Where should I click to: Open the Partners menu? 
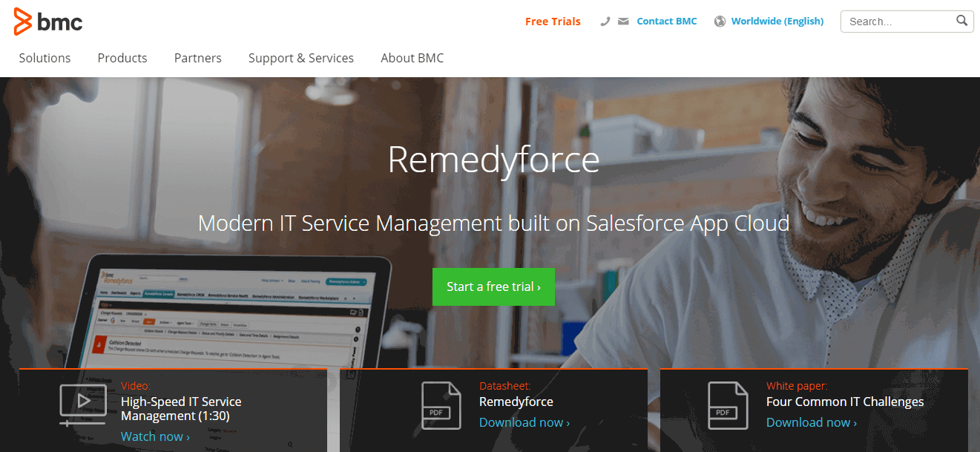point(198,58)
